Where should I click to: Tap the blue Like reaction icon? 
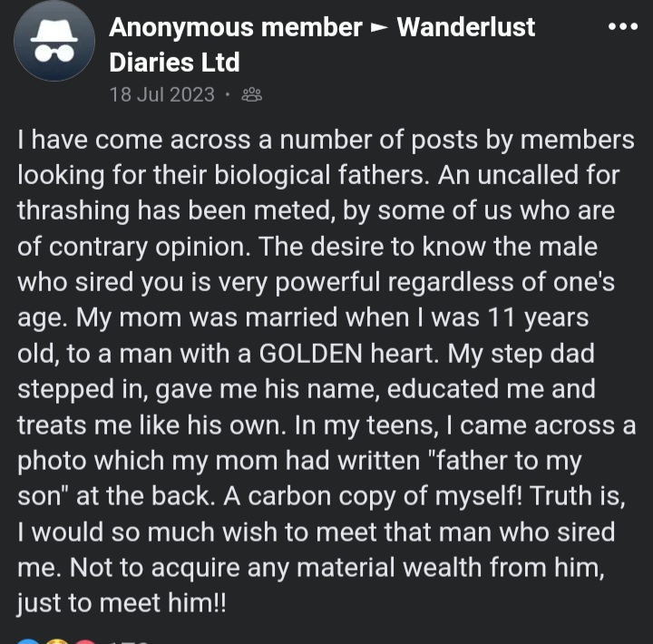28,641
